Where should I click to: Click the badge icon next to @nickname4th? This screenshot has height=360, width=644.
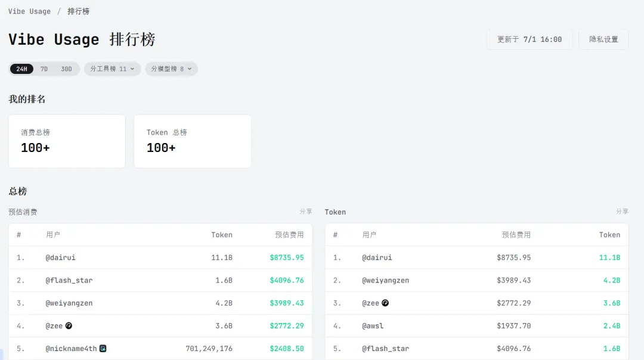[103, 349]
